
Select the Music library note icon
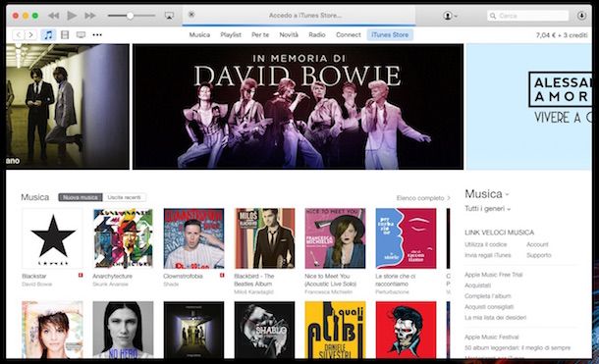point(48,35)
